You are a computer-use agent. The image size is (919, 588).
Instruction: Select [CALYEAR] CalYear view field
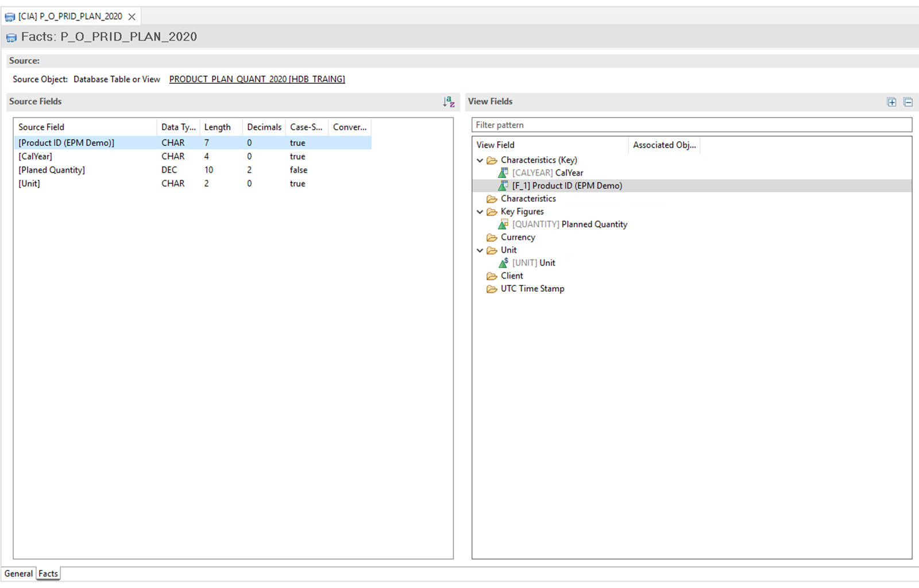point(547,173)
